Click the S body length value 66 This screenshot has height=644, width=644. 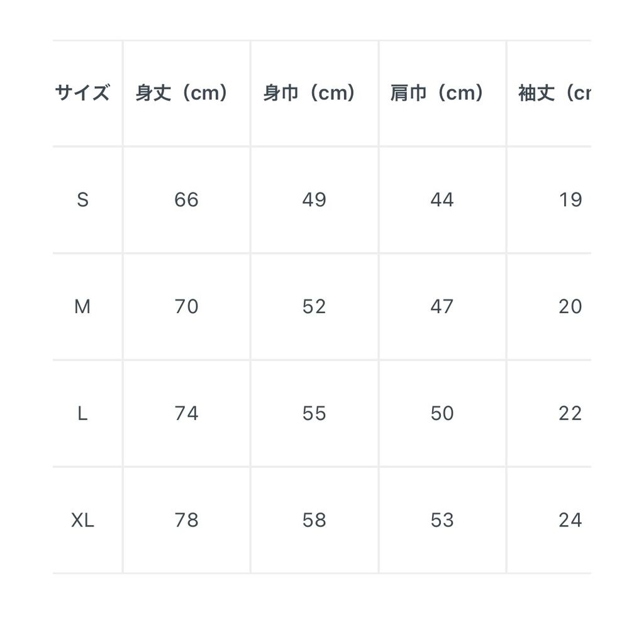(x=186, y=200)
